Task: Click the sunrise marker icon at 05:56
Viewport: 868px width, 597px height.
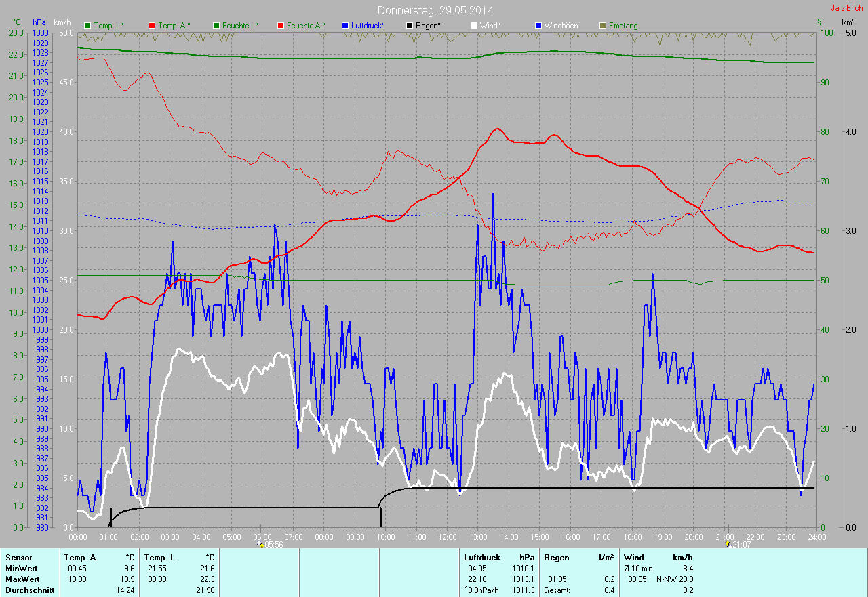Action: [260, 543]
